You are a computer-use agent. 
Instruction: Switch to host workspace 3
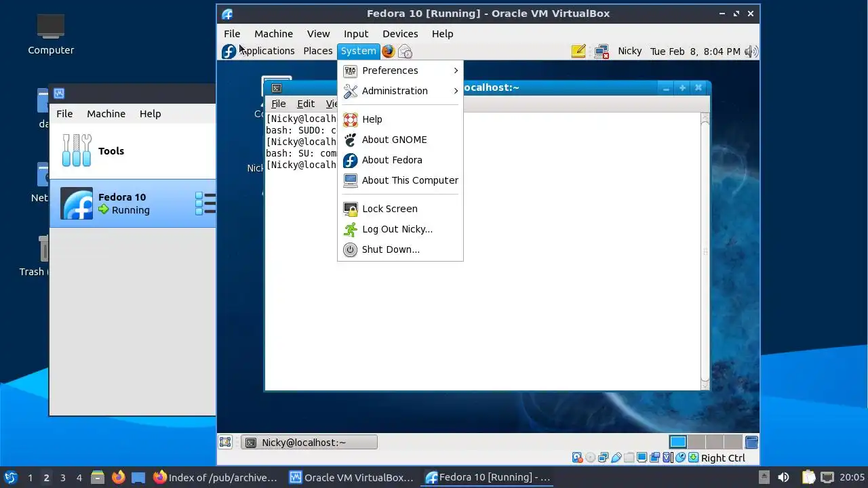click(62, 478)
